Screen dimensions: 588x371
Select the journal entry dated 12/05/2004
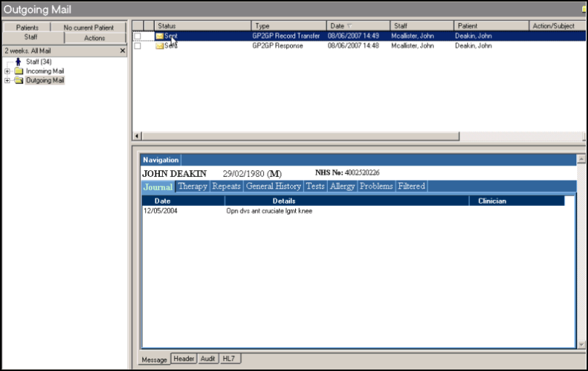coord(160,211)
